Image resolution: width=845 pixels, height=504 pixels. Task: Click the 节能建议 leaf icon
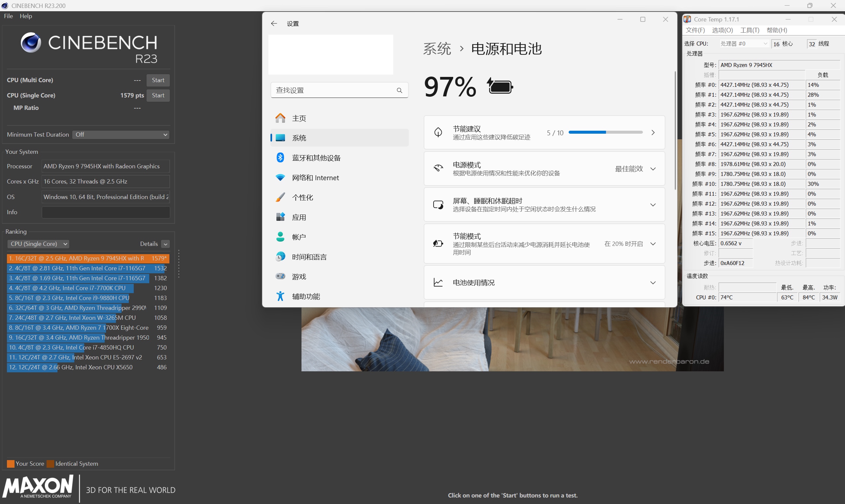438,132
